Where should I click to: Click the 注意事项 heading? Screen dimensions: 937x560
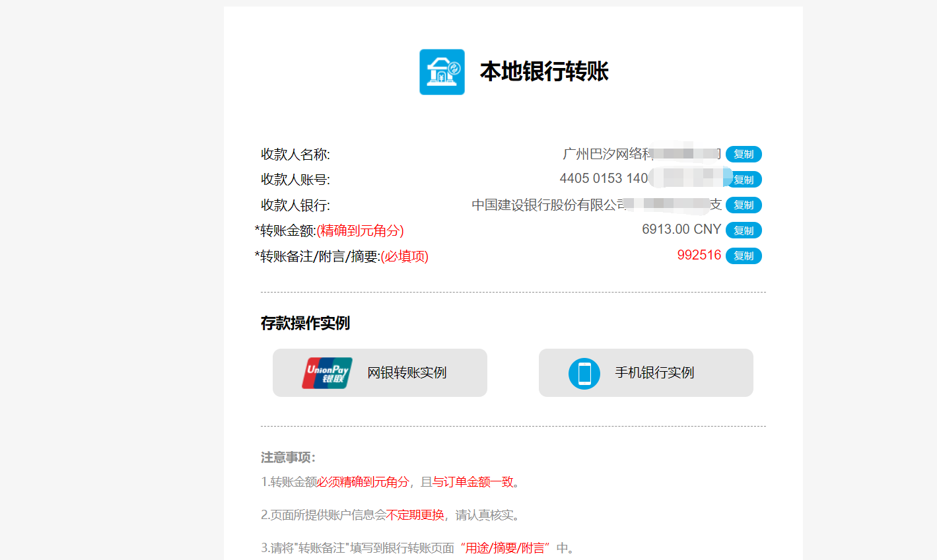coord(288,458)
